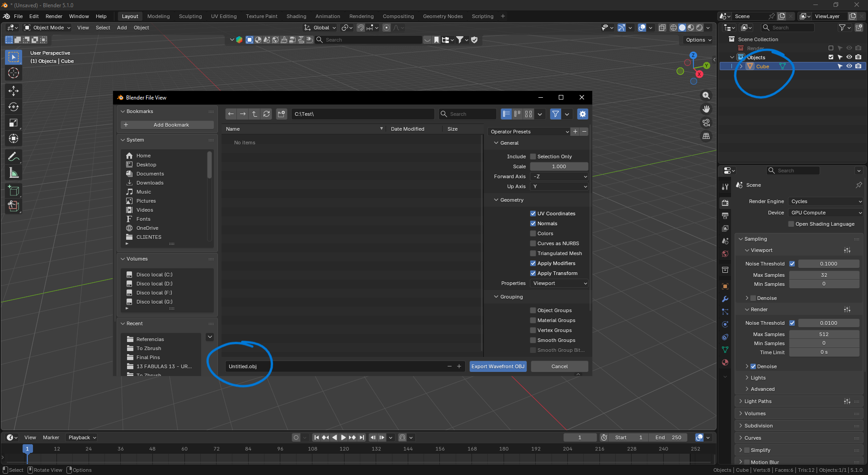
Task: Activate the Move tool
Action: click(14, 91)
